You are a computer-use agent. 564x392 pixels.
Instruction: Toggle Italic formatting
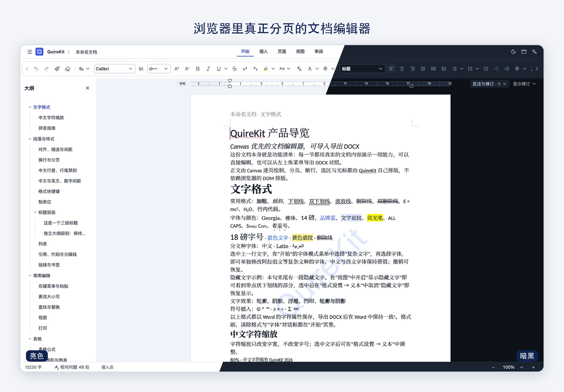coord(208,69)
